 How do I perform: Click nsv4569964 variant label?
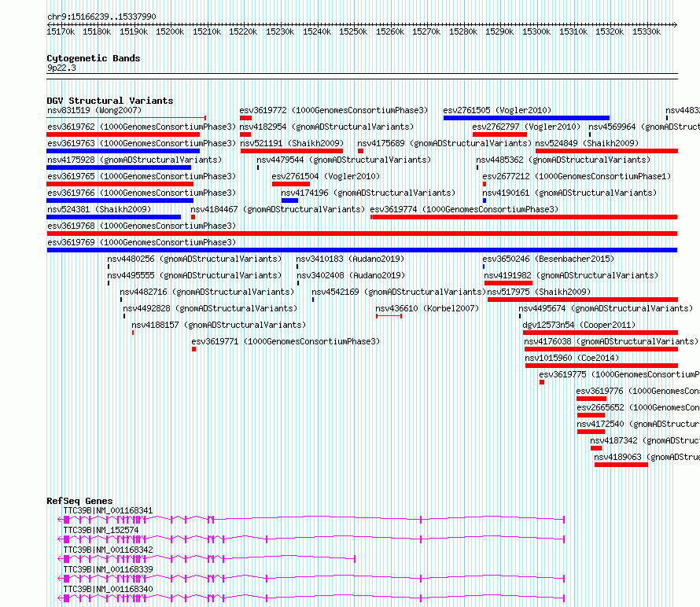click(644, 127)
